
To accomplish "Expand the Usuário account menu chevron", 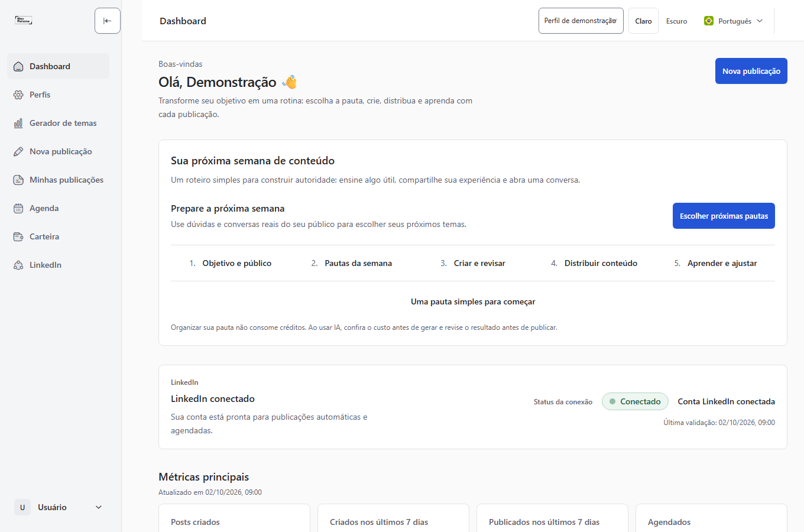I will [99, 507].
